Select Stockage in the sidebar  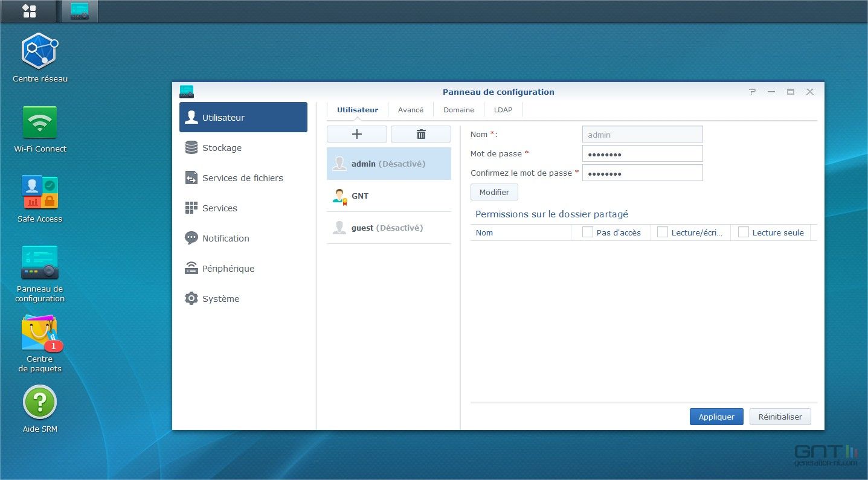[222, 148]
